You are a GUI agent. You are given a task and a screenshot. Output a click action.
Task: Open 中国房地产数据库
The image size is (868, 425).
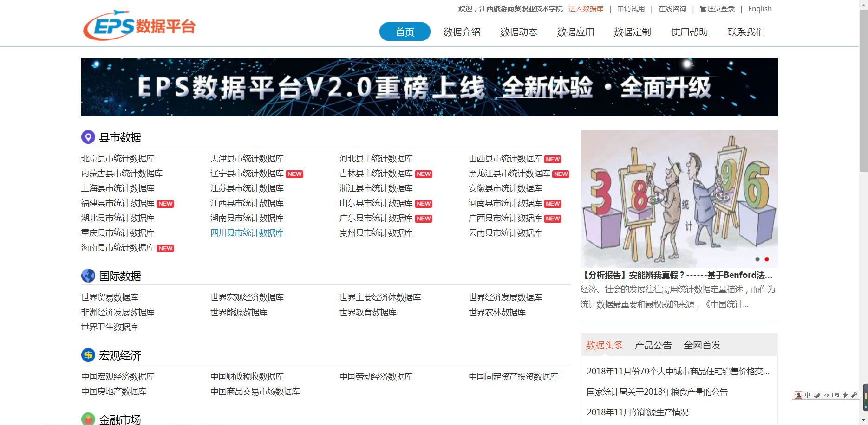[114, 392]
